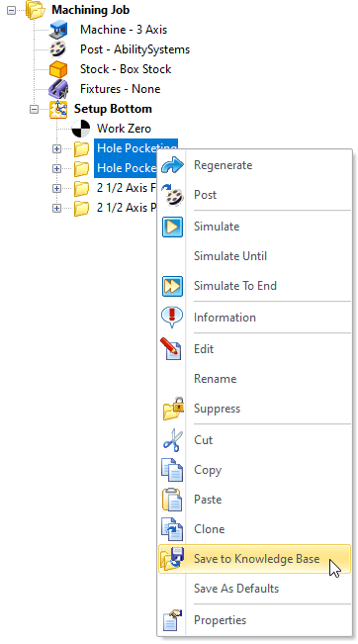Click the Simulate play icon

172,227
